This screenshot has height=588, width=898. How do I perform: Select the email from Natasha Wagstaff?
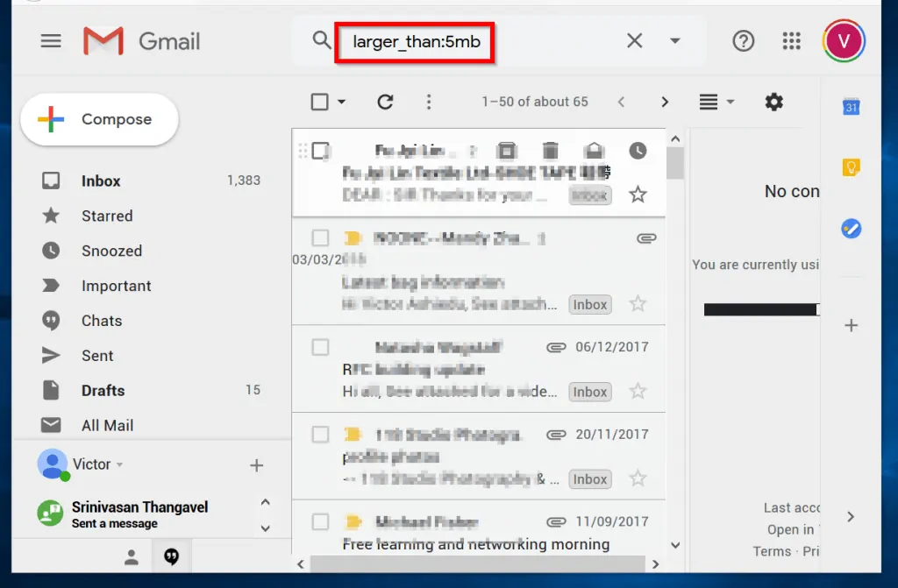(320, 347)
